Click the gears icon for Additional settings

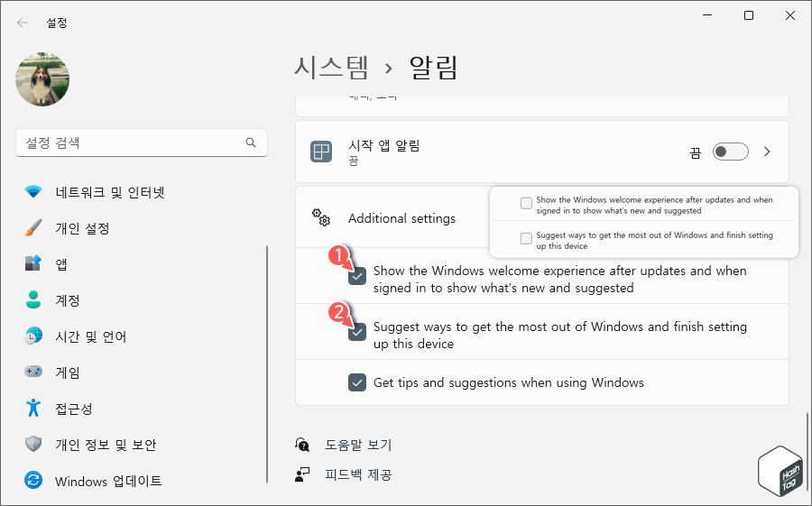[321, 217]
